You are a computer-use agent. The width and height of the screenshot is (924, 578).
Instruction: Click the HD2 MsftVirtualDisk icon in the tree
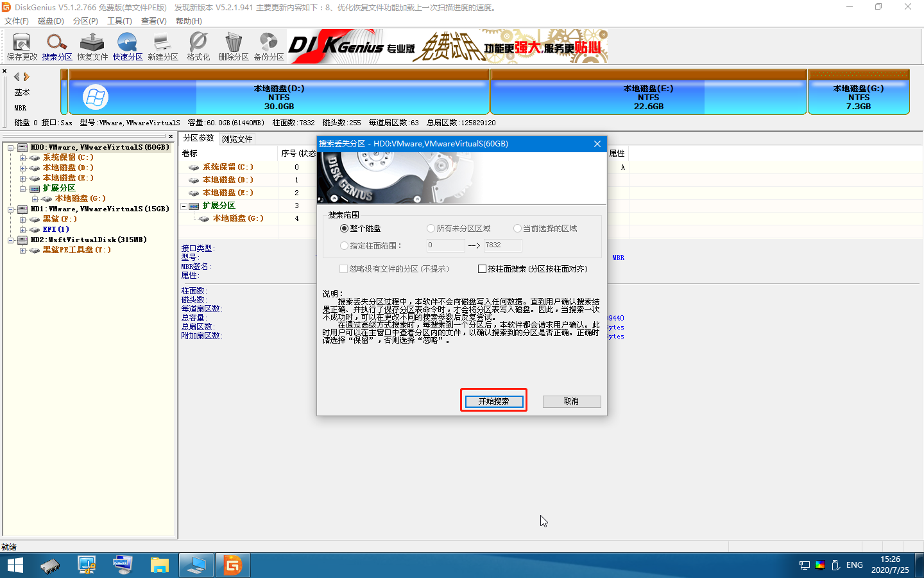(22, 240)
